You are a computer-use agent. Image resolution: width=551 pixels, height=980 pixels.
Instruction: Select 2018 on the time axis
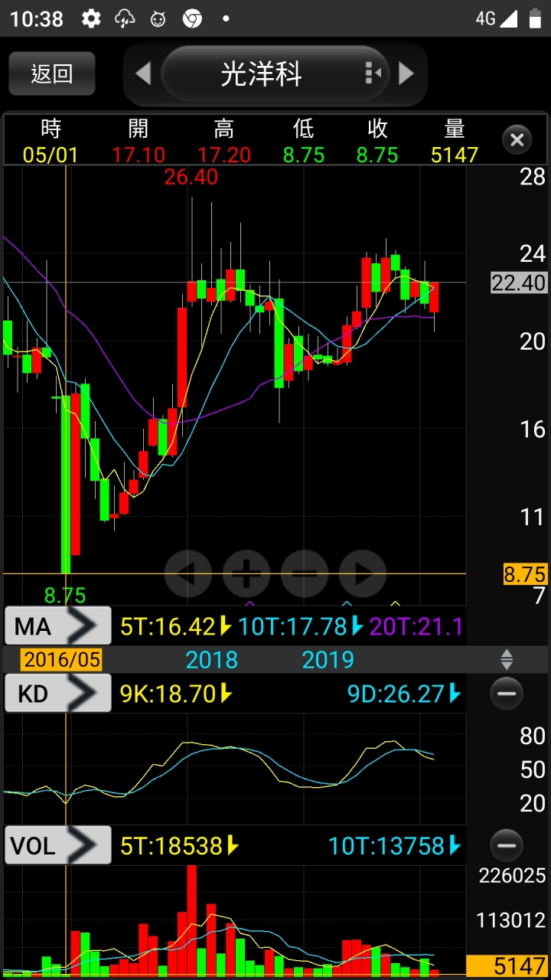(211, 659)
